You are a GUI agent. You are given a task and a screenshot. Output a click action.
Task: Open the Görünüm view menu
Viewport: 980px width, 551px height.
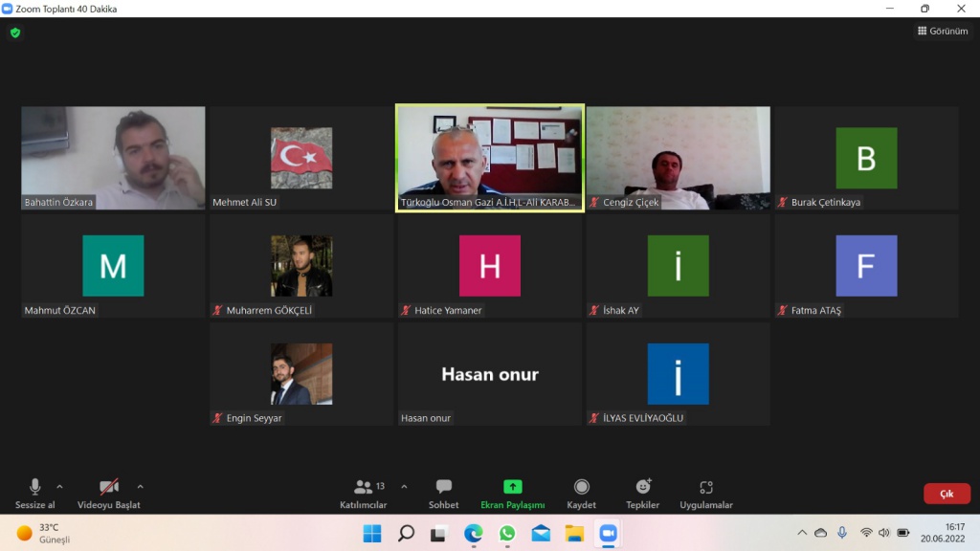[942, 31]
